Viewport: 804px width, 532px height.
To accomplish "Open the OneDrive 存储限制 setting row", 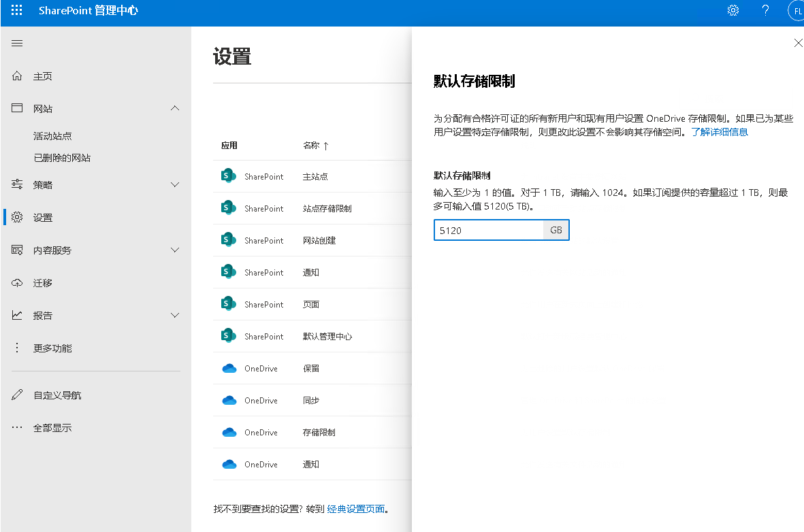I will coord(319,433).
